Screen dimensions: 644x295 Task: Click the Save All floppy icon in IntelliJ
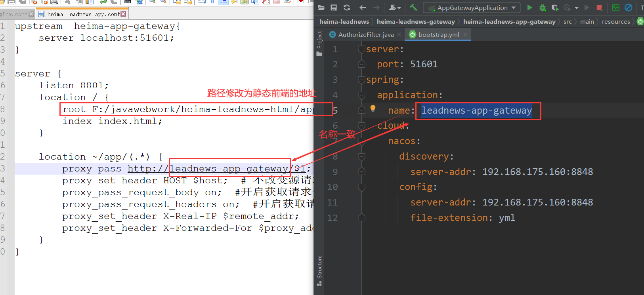[334, 8]
